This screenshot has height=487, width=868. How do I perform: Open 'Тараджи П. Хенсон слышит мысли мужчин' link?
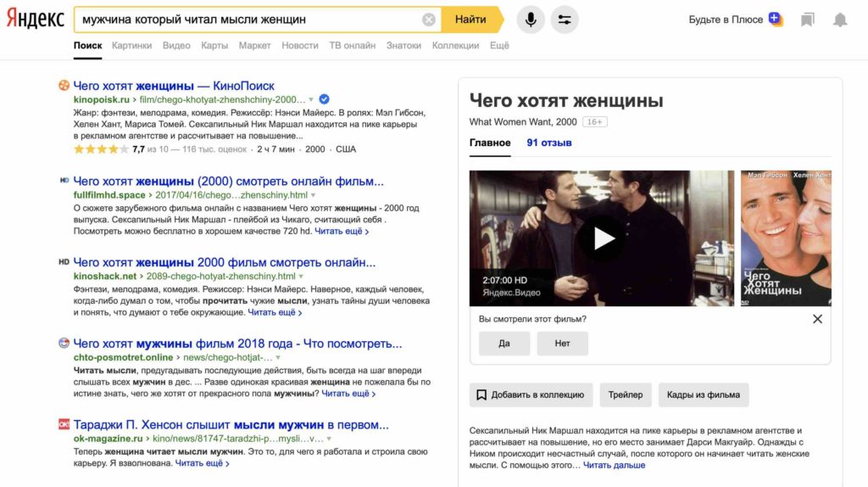pos(231,425)
